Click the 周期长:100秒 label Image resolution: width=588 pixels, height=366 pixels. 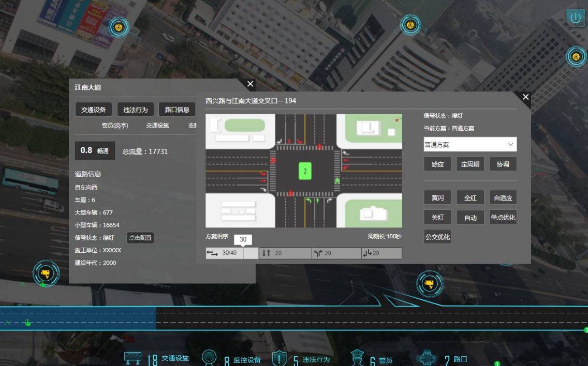click(x=385, y=236)
